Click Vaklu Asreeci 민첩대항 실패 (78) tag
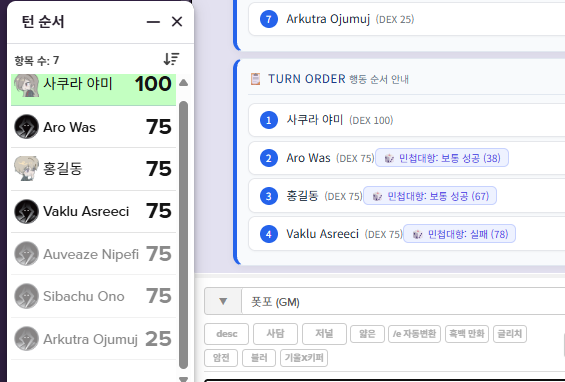 pos(459,234)
